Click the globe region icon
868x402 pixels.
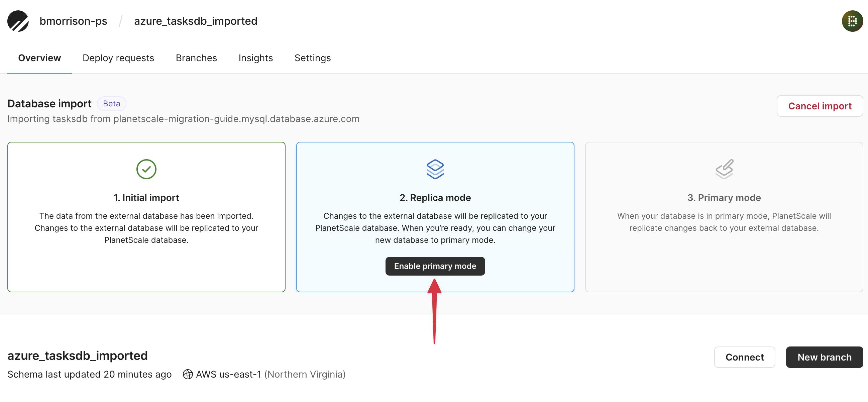pos(188,374)
